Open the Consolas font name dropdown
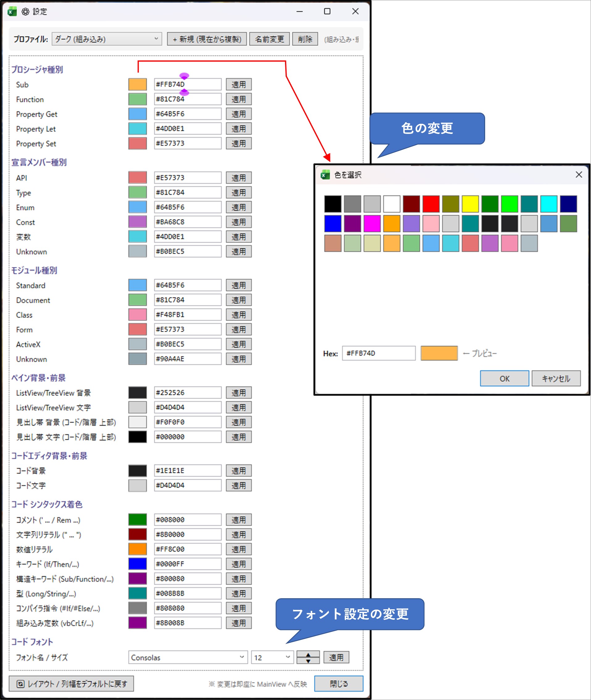This screenshot has width=591, height=700. click(188, 657)
